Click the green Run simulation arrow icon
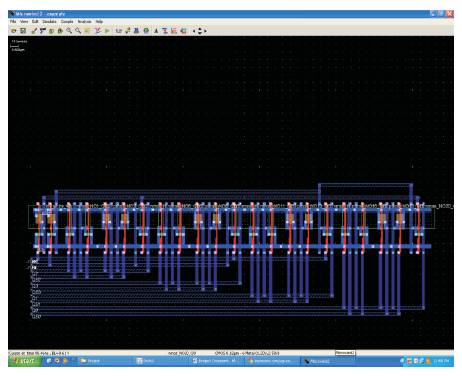 107,31
